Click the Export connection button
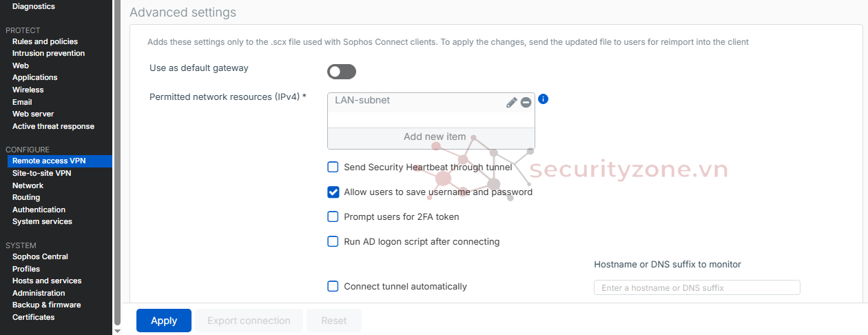This screenshot has height=335, width=868. [249, 321]
